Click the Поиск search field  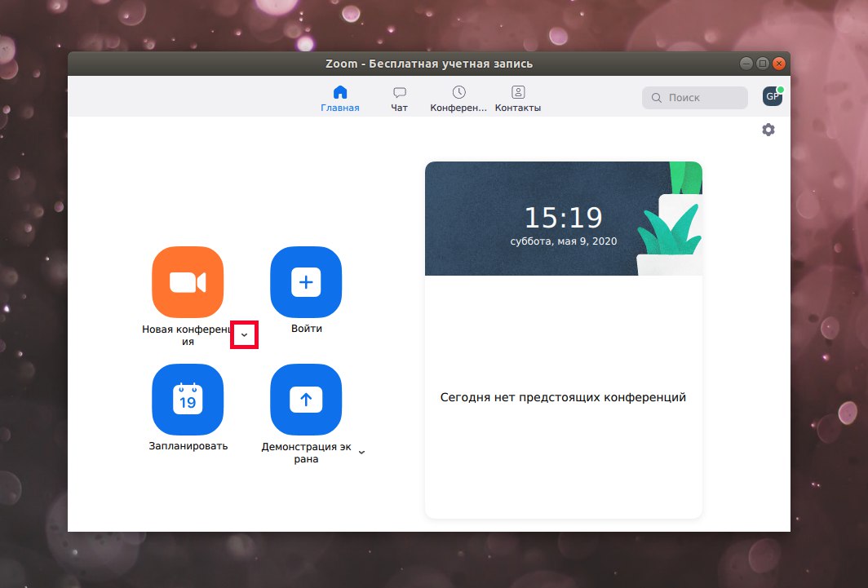click(695, 97)
